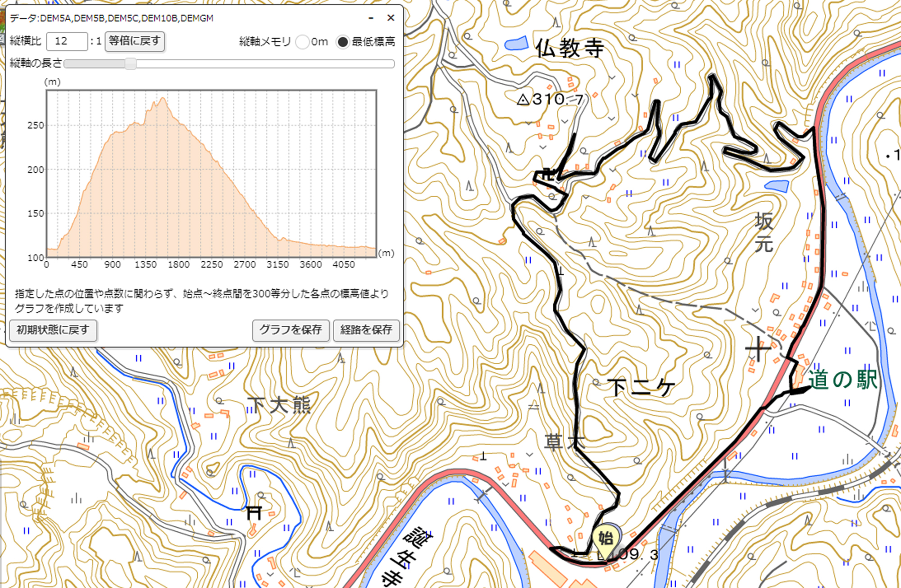Select the 最低標高 radio button
This screenshot has height=588, width=901.
click(x=343, y=42)
